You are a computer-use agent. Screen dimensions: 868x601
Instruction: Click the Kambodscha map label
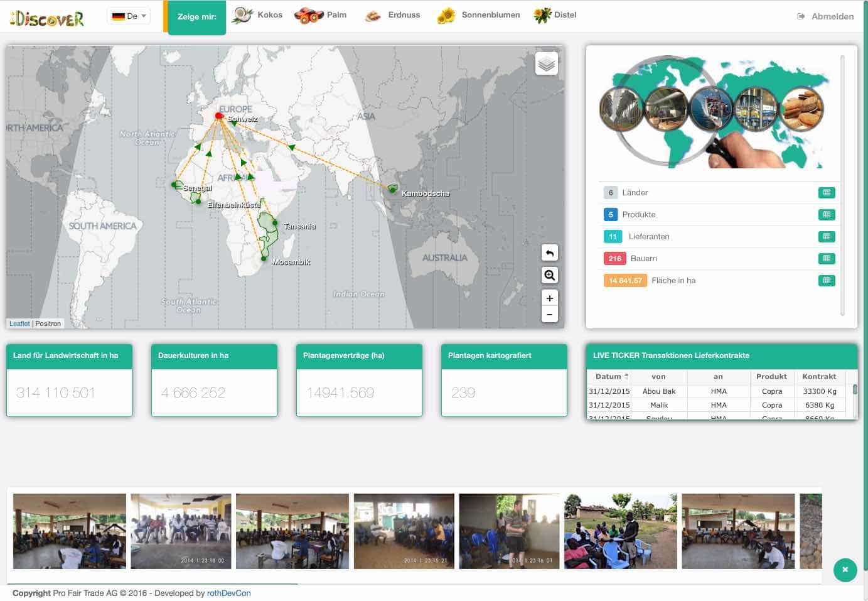point(426,193)
